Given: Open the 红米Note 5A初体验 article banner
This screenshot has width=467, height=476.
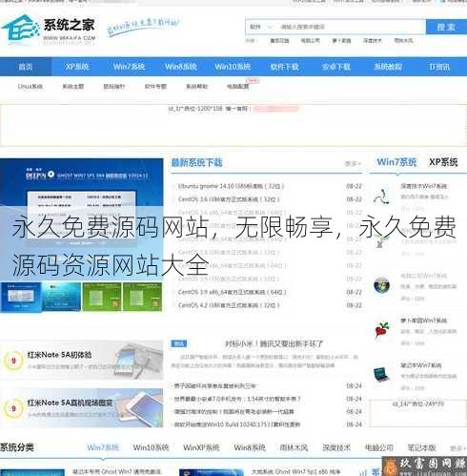Looking at the screenshot, I should click(82, 361).
